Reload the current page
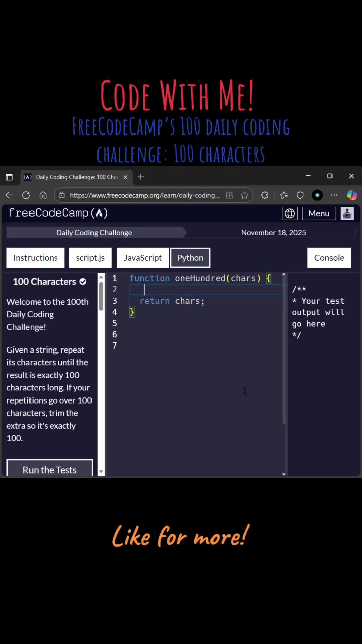This screenshot has height=644, width=362. pyautogui.click(x=26, y=195)
